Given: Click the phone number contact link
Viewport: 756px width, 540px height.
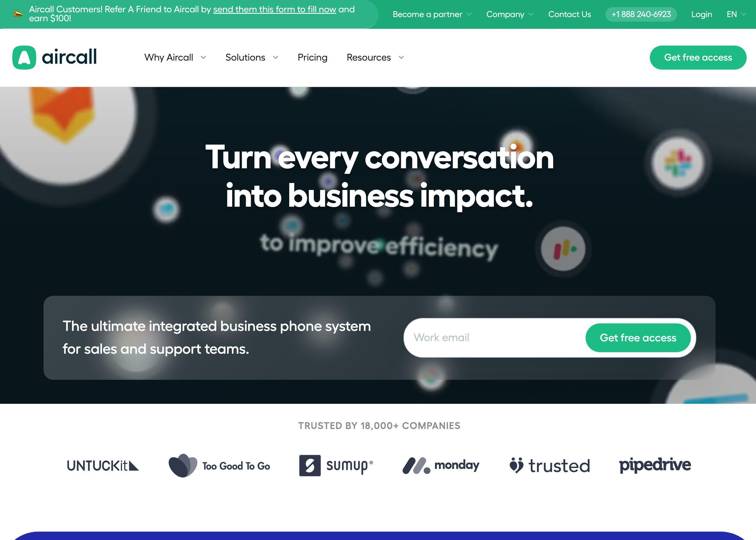Looking at the screenshot, I should pos(641,14).
